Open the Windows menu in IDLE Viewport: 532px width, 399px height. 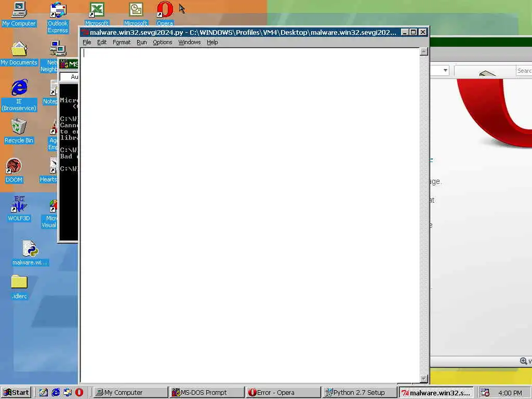point(189,43)
